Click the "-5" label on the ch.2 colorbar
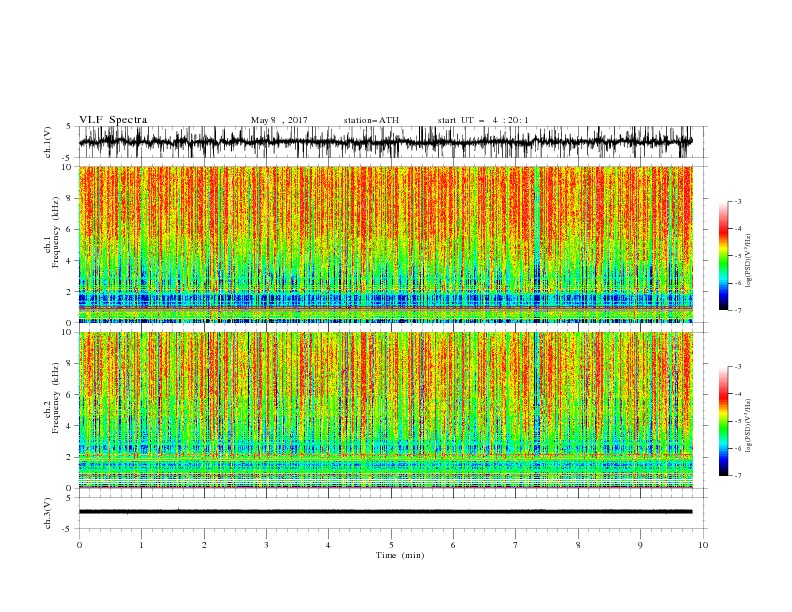 pyautogui.click(x=738, y=421)
